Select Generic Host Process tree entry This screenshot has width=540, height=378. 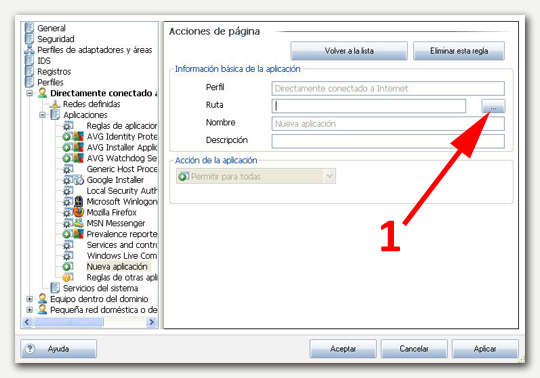click(122, 169)
